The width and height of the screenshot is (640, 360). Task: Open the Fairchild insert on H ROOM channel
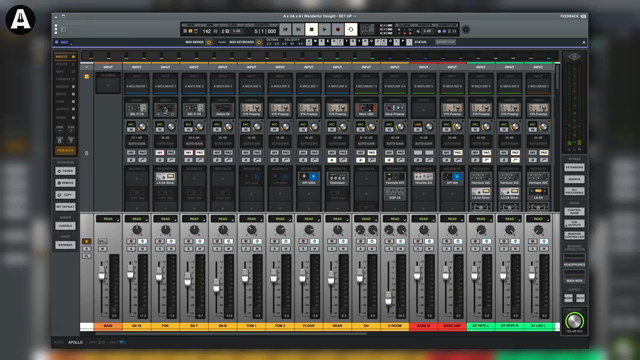click(395, 178)
